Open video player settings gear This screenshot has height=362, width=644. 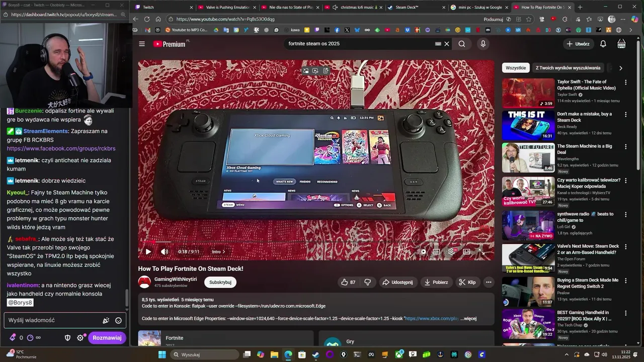coord(451,251)
